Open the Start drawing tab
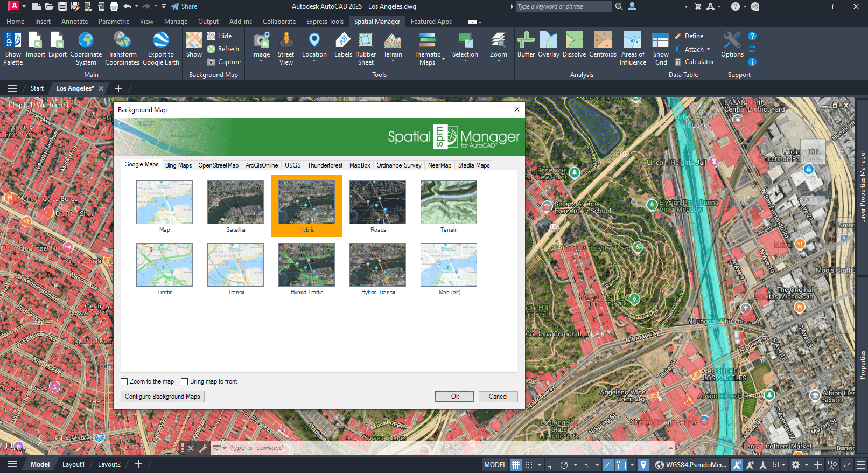The width and height of the screenshot is (868, 473). pos(37,88)
